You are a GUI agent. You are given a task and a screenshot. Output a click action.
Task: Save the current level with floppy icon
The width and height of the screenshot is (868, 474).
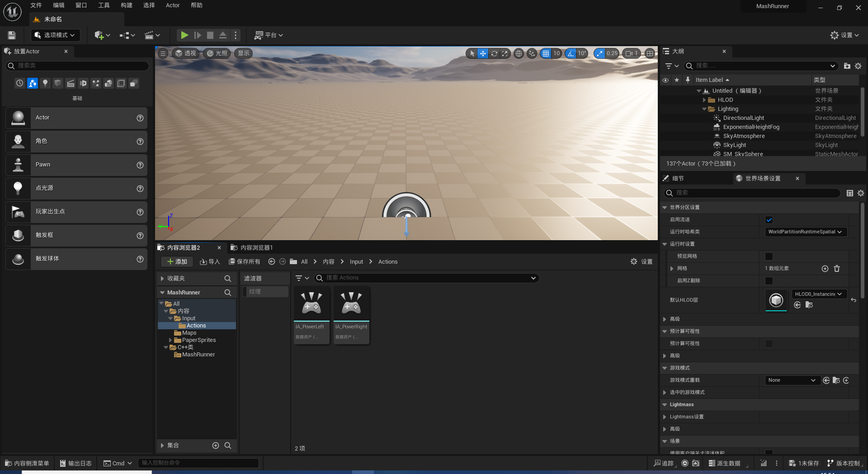tap(12, 35)
